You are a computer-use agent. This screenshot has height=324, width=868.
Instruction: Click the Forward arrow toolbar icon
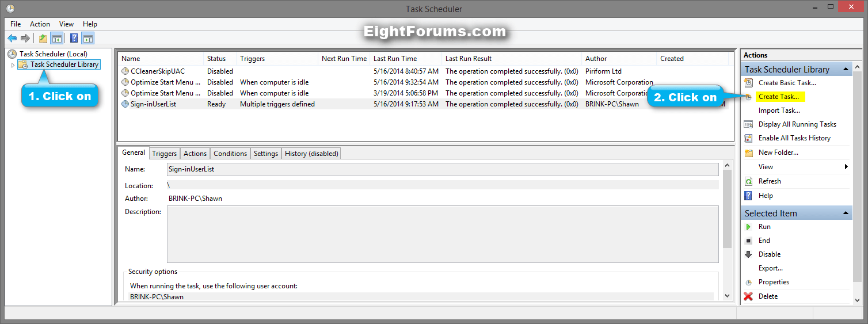(25, 39)
